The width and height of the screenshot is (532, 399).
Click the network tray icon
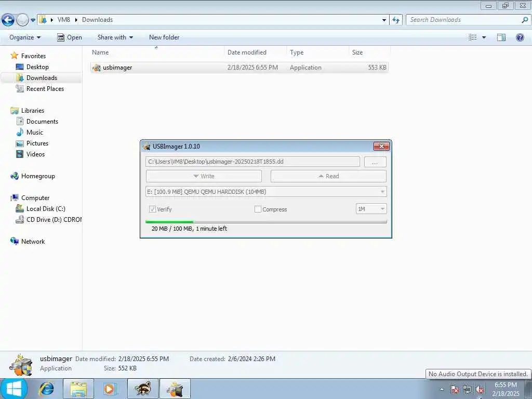(x=467, y=389)
